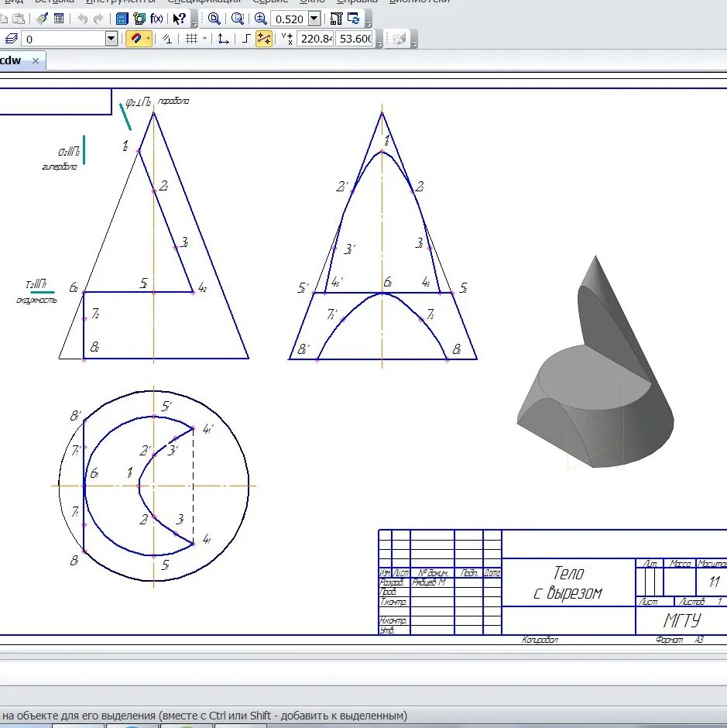Zoom to window frame tool

tap(214, 19)
